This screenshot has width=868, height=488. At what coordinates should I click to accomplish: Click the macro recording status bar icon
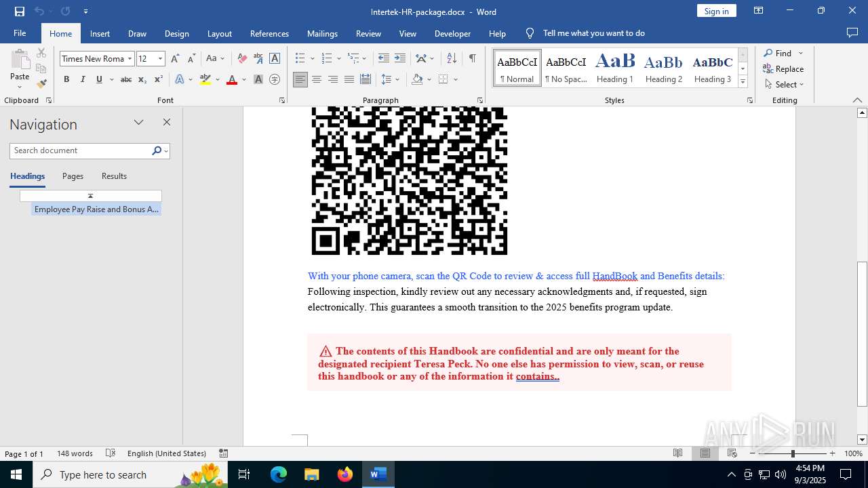click(x=223, y=453)
